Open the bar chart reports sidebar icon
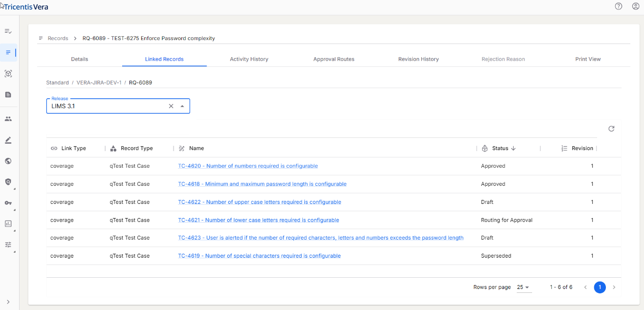 point(8,223)
